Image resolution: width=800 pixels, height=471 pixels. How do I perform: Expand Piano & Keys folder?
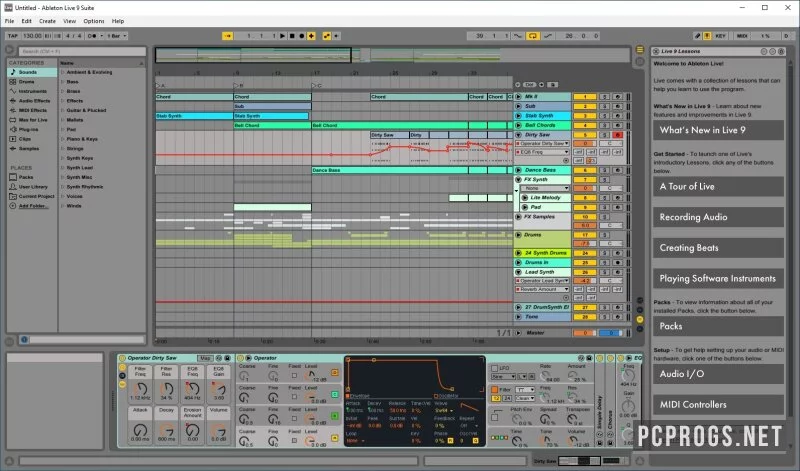[x=63, y=139]
